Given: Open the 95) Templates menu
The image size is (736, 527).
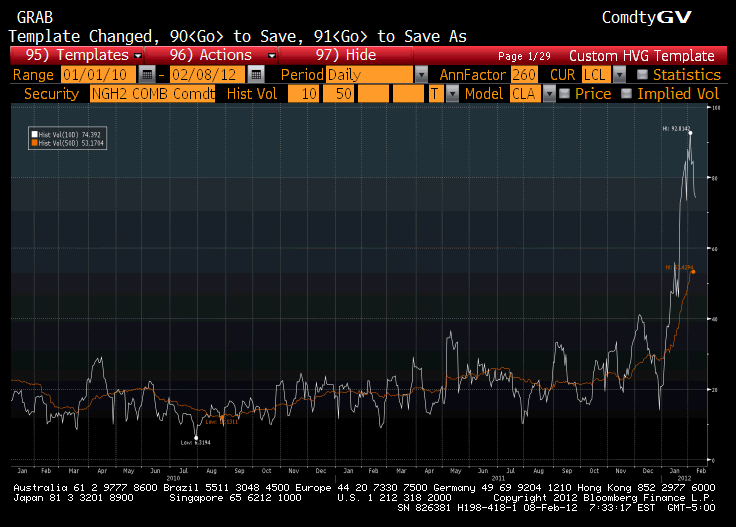Looking at the screenshot, I should [77, 55].
